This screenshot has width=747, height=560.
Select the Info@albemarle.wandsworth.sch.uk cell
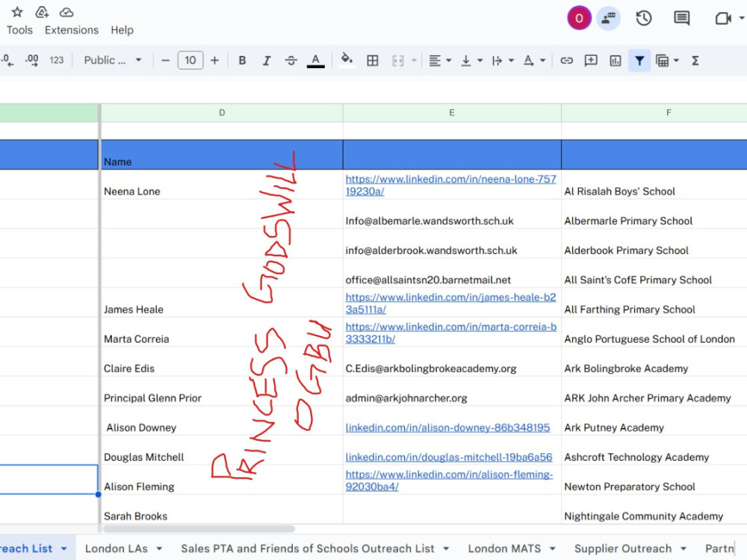tap(452, 214)
